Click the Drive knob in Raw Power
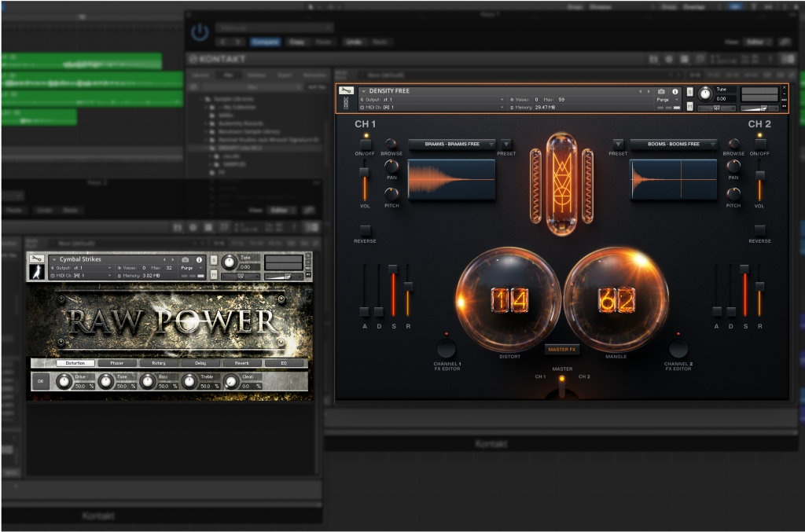This screenshot has height=532, width=805. point(64,382)
